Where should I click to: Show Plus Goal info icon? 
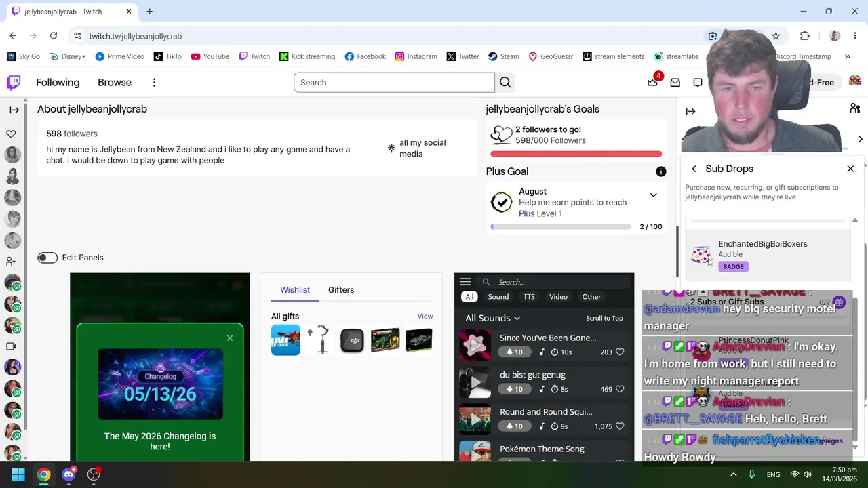click(x=661, y=171)
